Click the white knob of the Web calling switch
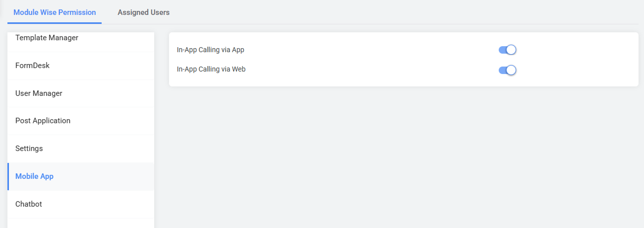The height and width of the screenshot is (228, 644). point(511,70)
